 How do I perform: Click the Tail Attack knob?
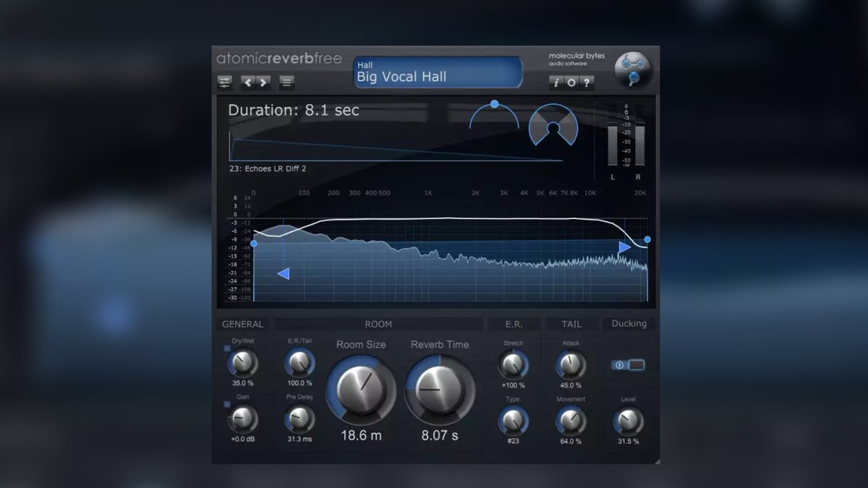tap(571, 364)
